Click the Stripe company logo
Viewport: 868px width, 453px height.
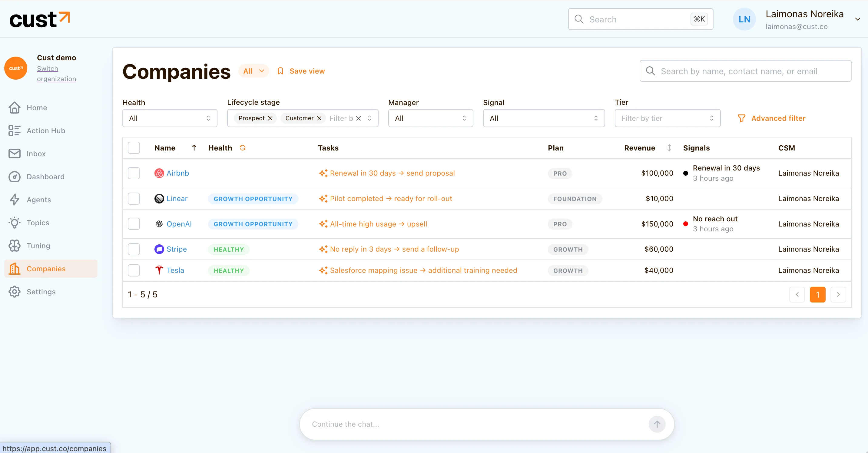pyautogui.click(x=159, y=249)
